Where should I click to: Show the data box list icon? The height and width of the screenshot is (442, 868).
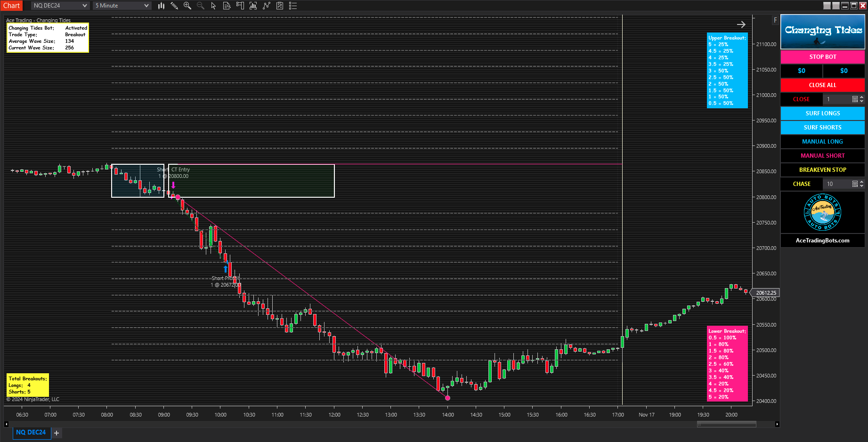(x=293, y=6)
